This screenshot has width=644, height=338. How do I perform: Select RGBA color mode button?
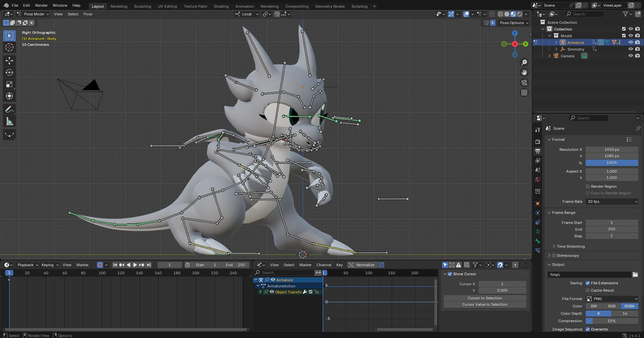point(629,306)
